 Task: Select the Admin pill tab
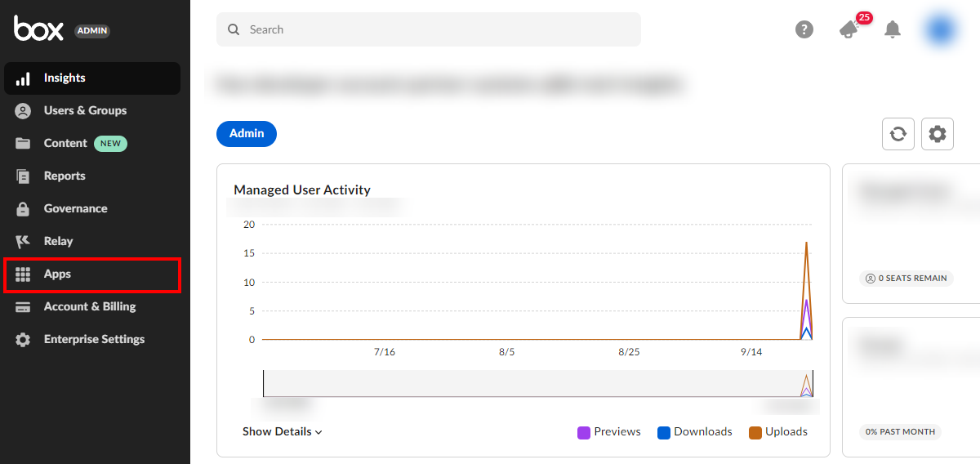[x=247, y=134]
